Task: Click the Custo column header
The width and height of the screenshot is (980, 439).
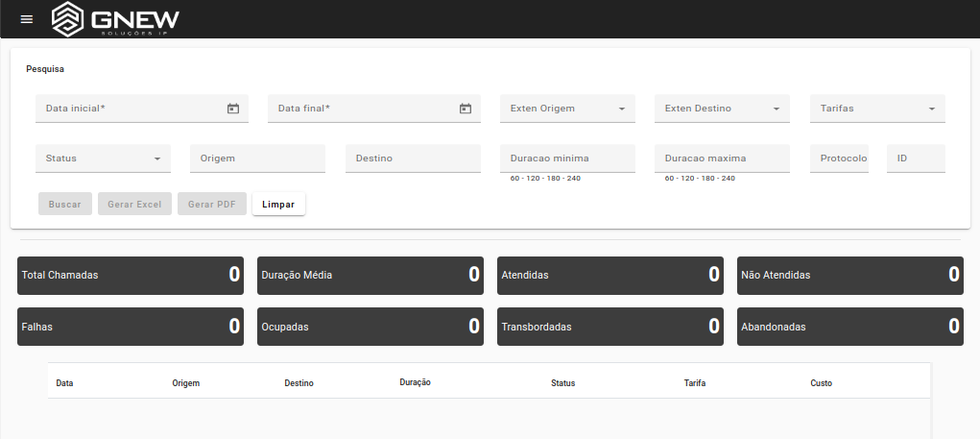Action: point(821,383)
